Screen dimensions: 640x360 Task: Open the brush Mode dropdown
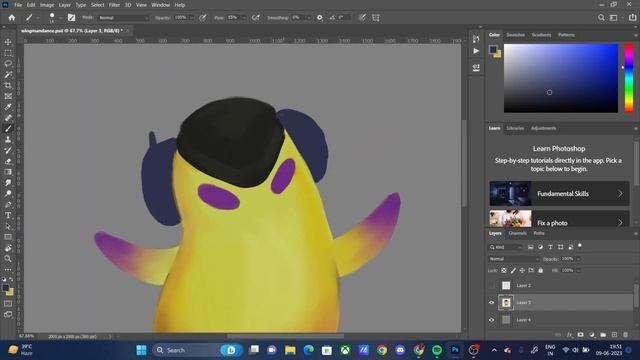click(x=124, y=18)
